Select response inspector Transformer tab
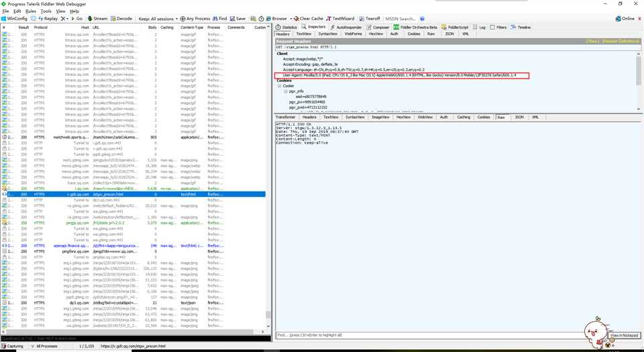 [x=286, y=117]
